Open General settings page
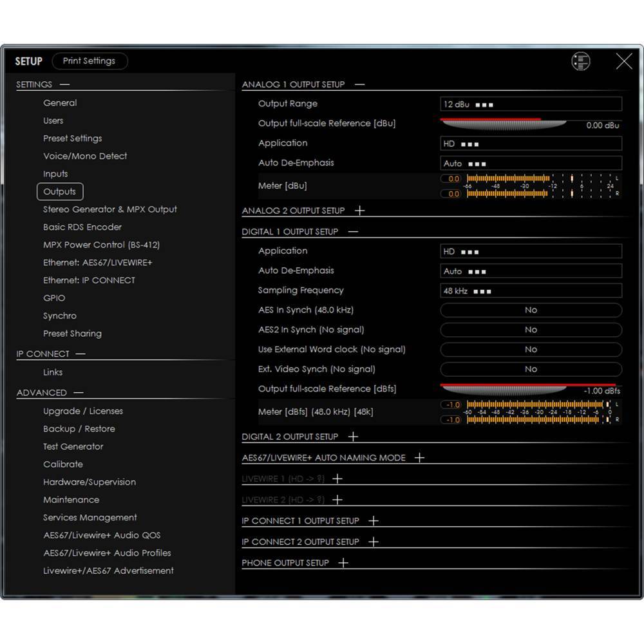 click(60, 103)
